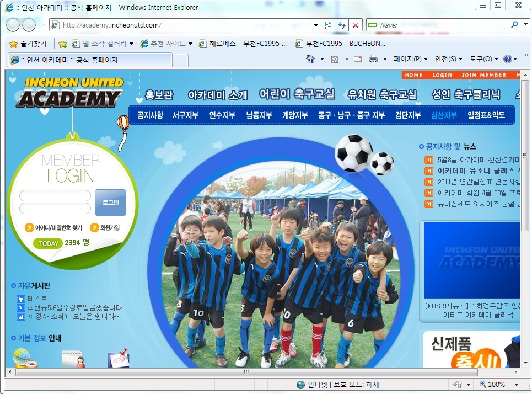Click the Add to Favorites star icon

[x=63, y=44]
